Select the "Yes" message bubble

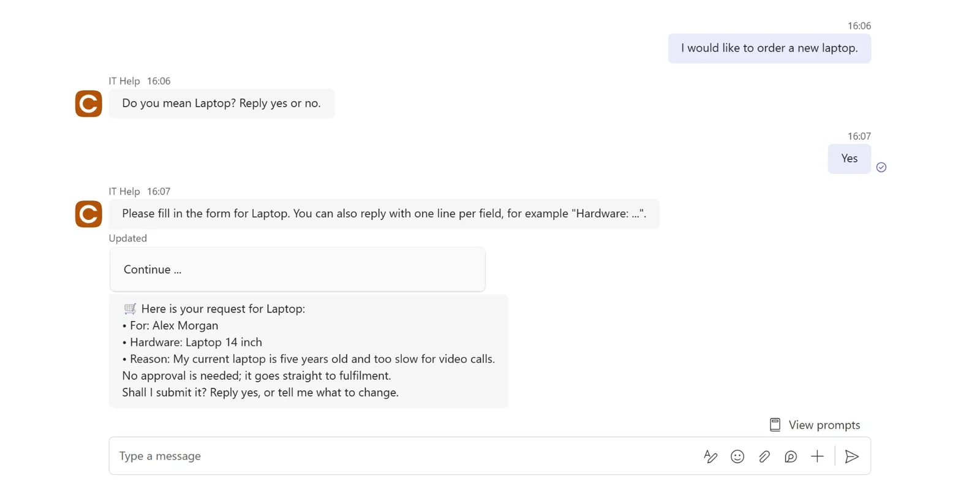pos(849,159)
